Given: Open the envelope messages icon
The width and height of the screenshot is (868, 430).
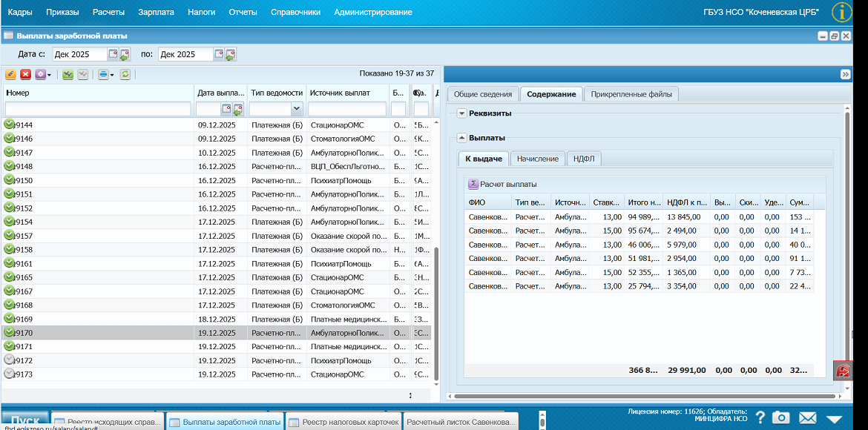Looking at the screenshot, I should coord(807,417).
